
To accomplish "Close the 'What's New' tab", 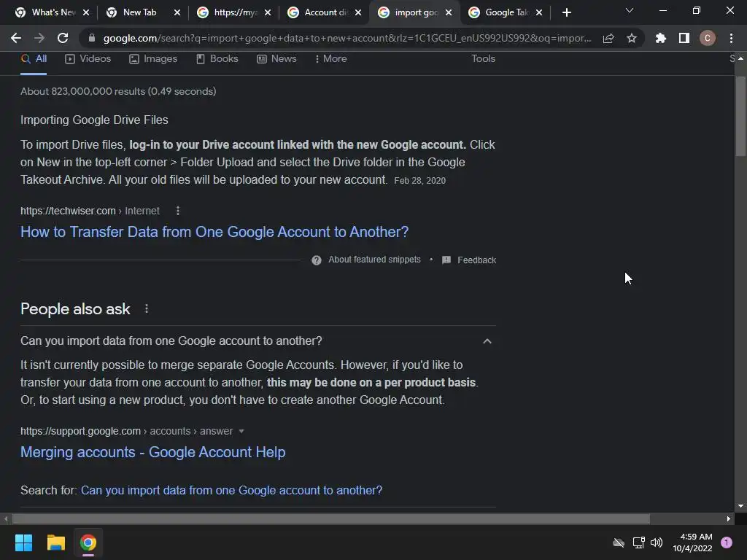I will click(x=86, y=12).
